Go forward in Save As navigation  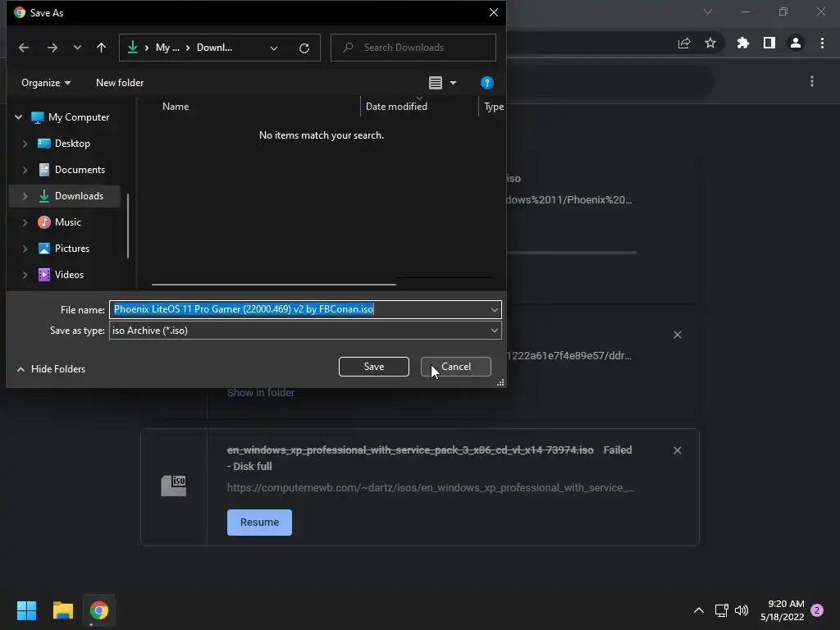[52, 48]
